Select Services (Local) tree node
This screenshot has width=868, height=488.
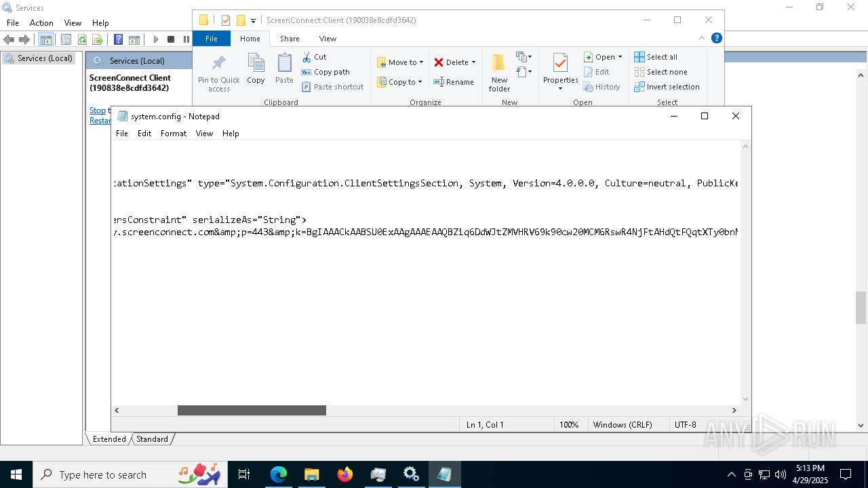click(39, 58)
